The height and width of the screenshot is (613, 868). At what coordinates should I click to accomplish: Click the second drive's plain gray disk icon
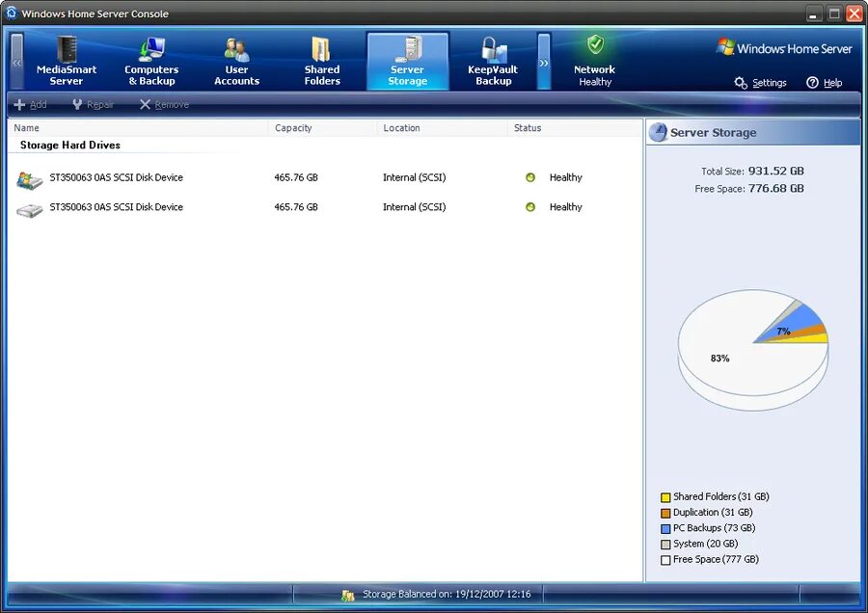[29, 211]
